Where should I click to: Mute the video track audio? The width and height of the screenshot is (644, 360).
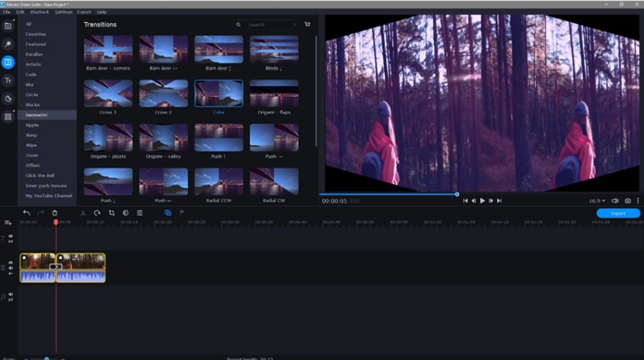11,268
